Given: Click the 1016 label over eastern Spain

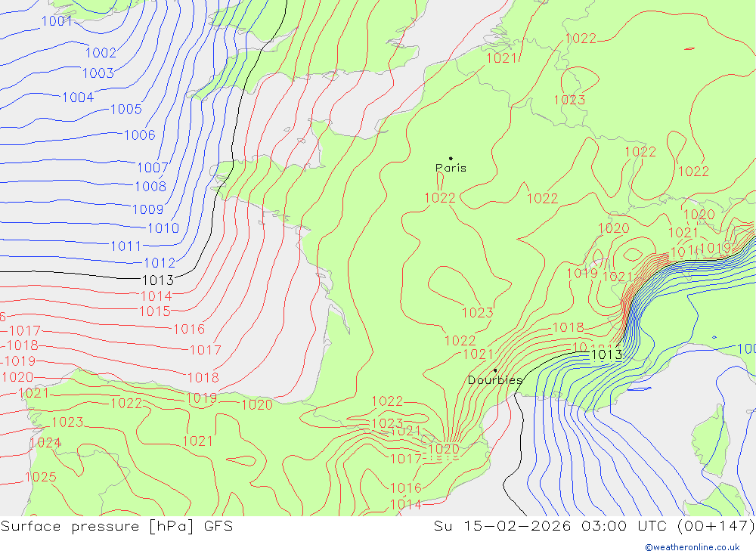Looking at the screenshot, I should pos(405,488).
